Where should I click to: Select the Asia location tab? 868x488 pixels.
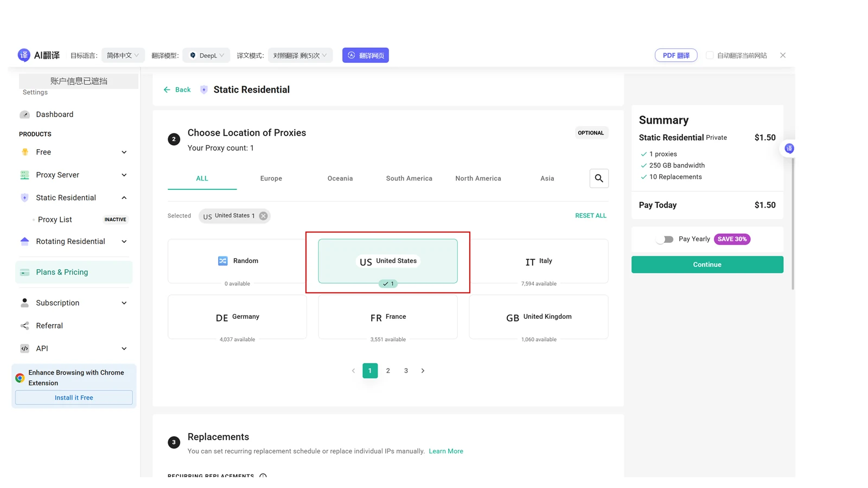pos(547,178)
